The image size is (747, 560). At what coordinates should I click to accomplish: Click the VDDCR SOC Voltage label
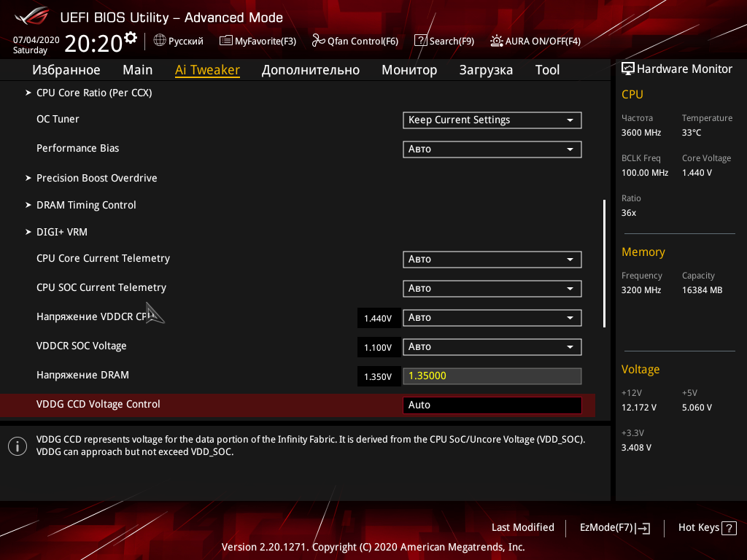click(x=82, y=346)
